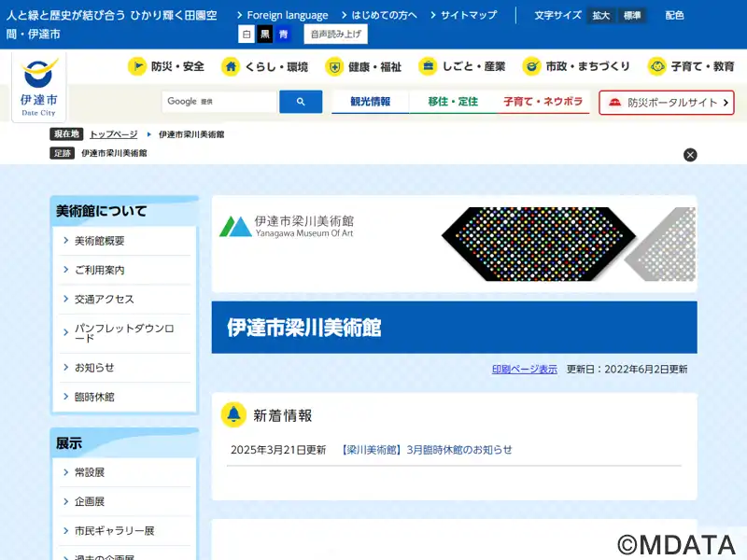Open パンフレットダウンロード in the sidebar
The width and height of the screenshot is (747, 560).
125,333
